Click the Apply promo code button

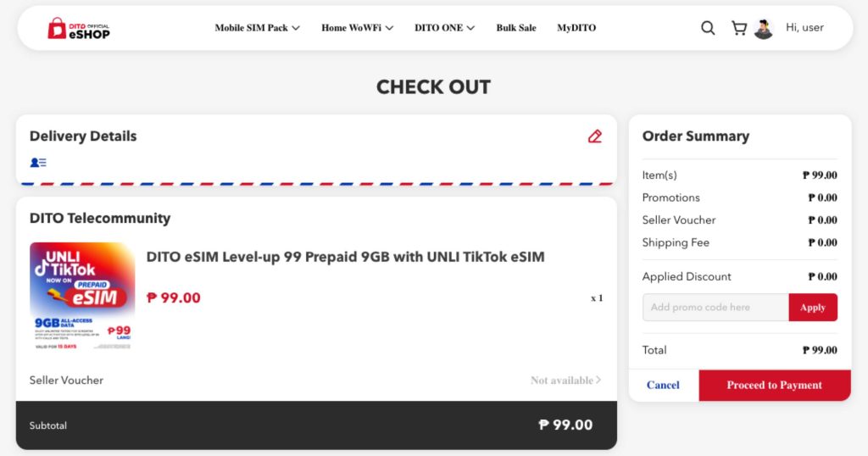point(813,307)
